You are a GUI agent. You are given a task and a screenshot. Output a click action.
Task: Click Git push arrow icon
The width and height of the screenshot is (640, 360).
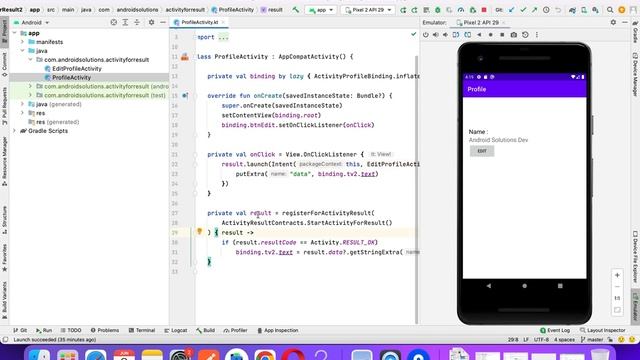[x=534, y=10]
